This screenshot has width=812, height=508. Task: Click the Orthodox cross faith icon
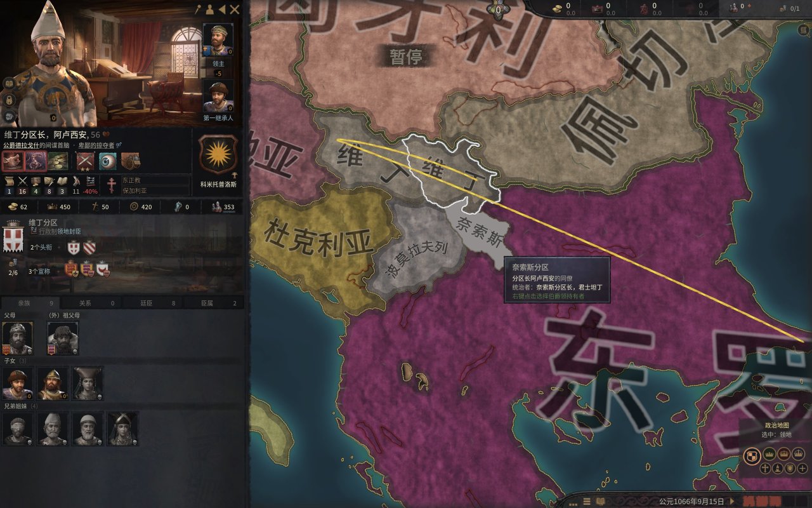pyautogui.click(x=112, y=185)
